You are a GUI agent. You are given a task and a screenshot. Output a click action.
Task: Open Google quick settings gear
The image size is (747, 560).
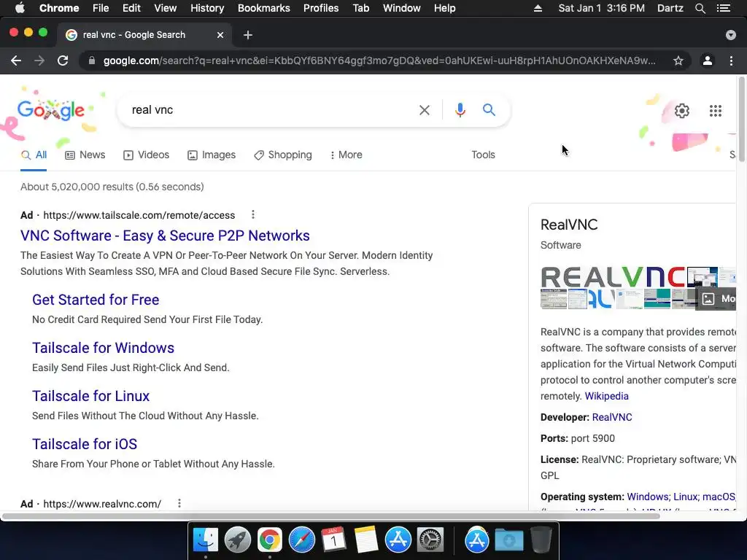pos(682,111)
